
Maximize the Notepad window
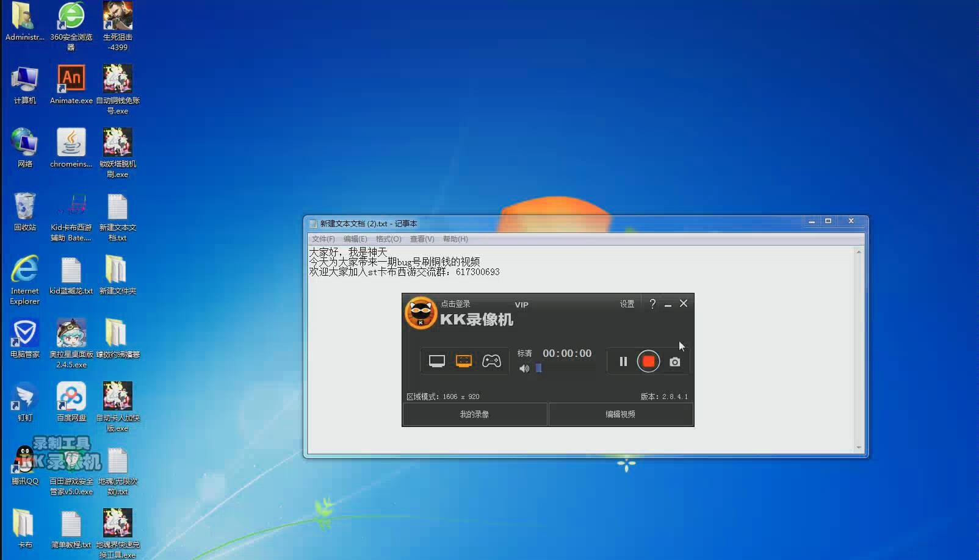pos(828,221)
